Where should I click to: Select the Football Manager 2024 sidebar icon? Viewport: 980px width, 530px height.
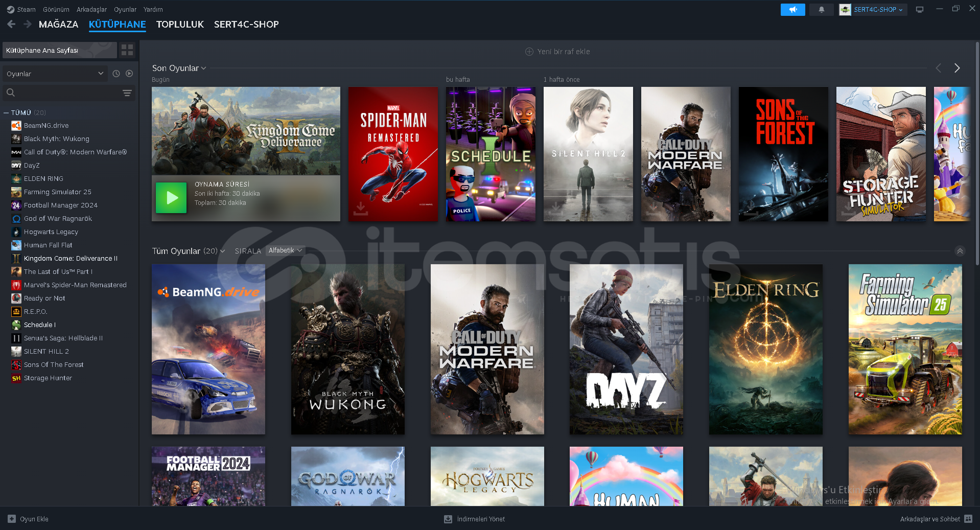point(16,205)
